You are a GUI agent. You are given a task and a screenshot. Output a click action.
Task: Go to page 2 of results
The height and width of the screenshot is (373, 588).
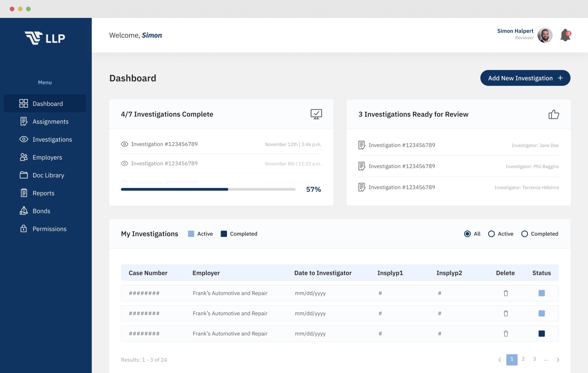tap(523, 359)
